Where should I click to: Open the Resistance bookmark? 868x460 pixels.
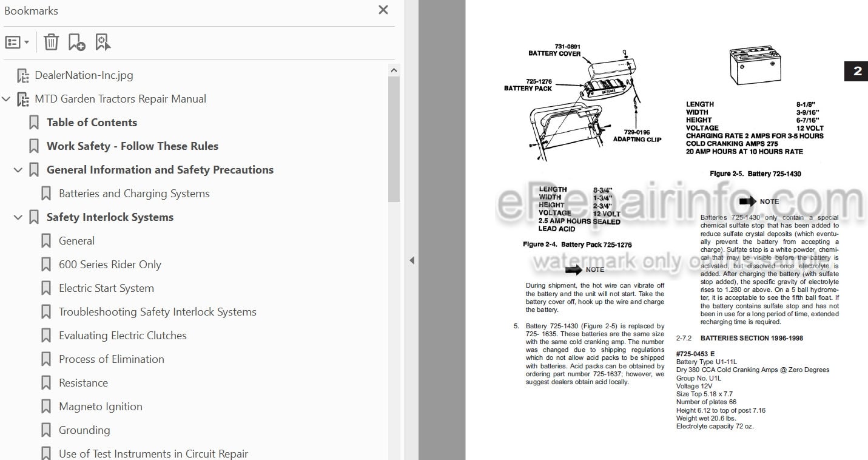point(83,383)
